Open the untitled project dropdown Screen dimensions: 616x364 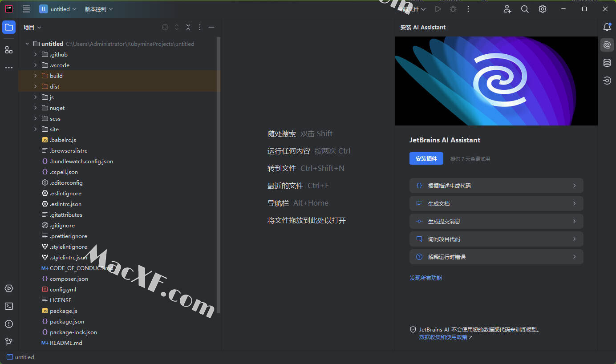pyautogui.click(x=57, y=9)
